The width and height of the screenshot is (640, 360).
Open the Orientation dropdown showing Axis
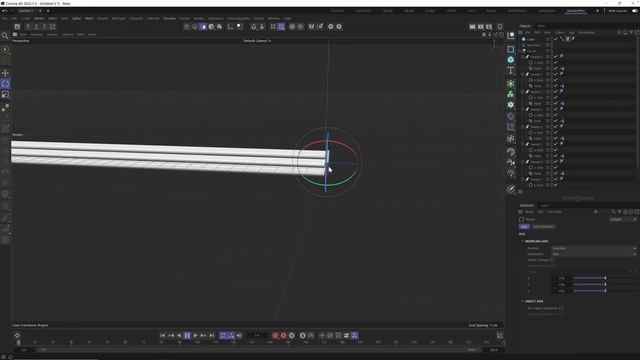(594, 254)
